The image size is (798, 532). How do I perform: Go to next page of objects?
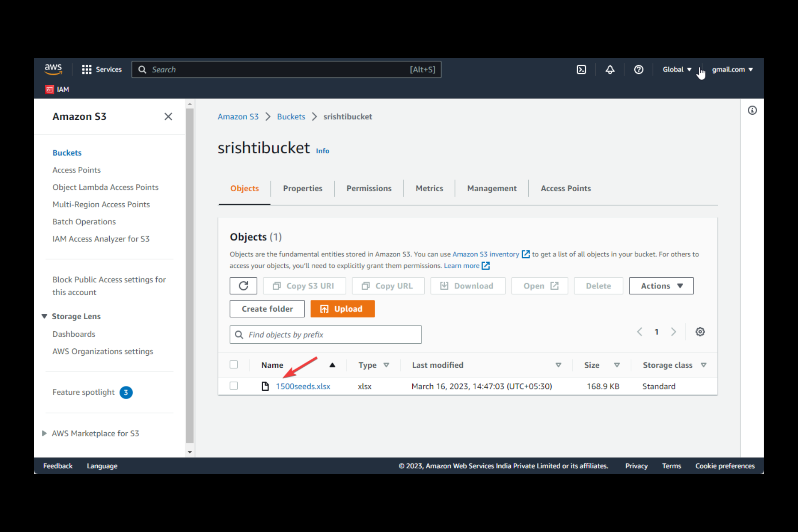[x=673, y=332]
